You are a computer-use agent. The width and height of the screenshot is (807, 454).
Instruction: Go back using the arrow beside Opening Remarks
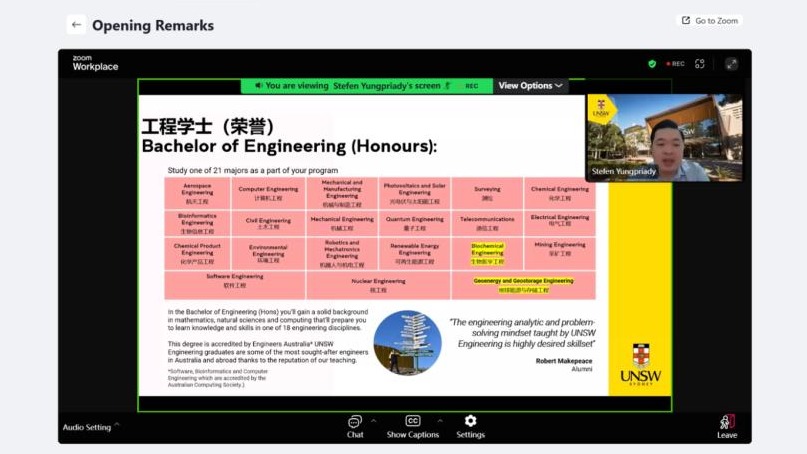[76, 25]
